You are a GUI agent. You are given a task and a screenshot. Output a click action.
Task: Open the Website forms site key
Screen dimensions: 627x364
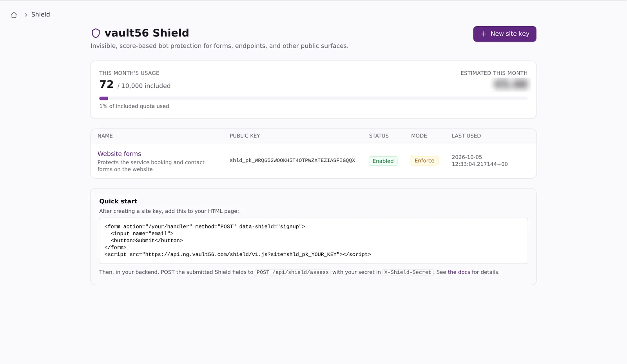pyautogui.click(x=119, y=154)
